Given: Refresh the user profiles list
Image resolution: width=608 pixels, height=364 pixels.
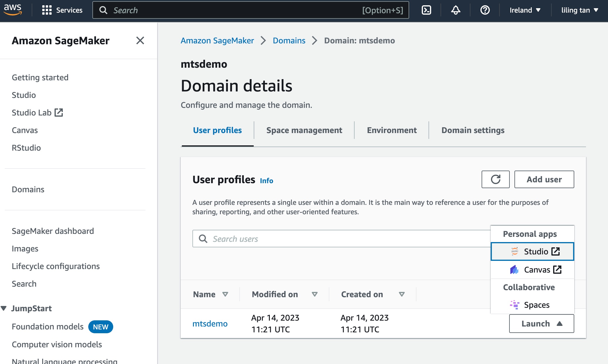Looking at the screenshot, I should (x=495, y=179).
